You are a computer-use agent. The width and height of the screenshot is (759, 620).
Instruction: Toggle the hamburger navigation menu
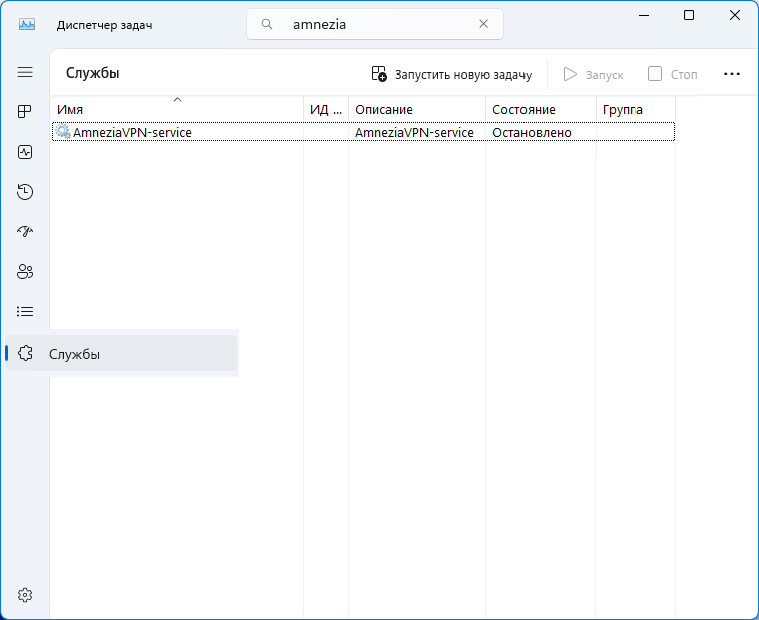point(25,72)
